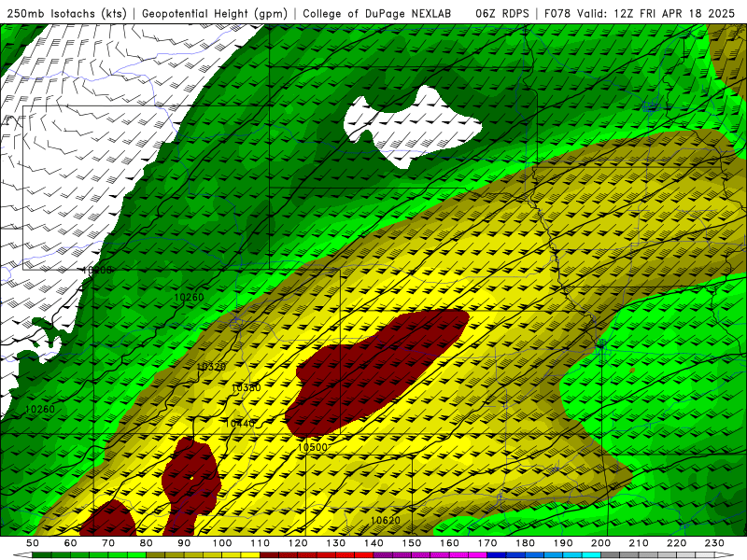Image resolution: width=747 pixels, height=560 pixels.
Task: Click the 10320 height contour label
Action: 211,367
